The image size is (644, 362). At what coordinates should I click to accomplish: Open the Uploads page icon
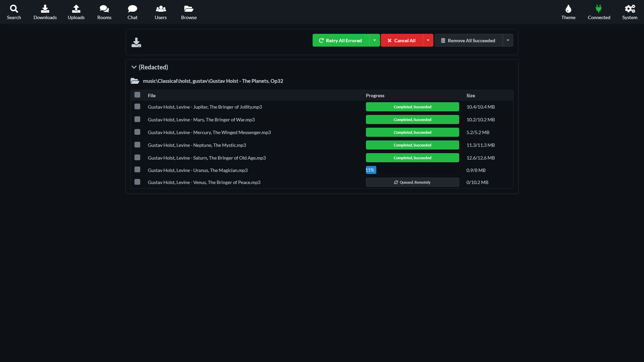(x=76, y=9)
